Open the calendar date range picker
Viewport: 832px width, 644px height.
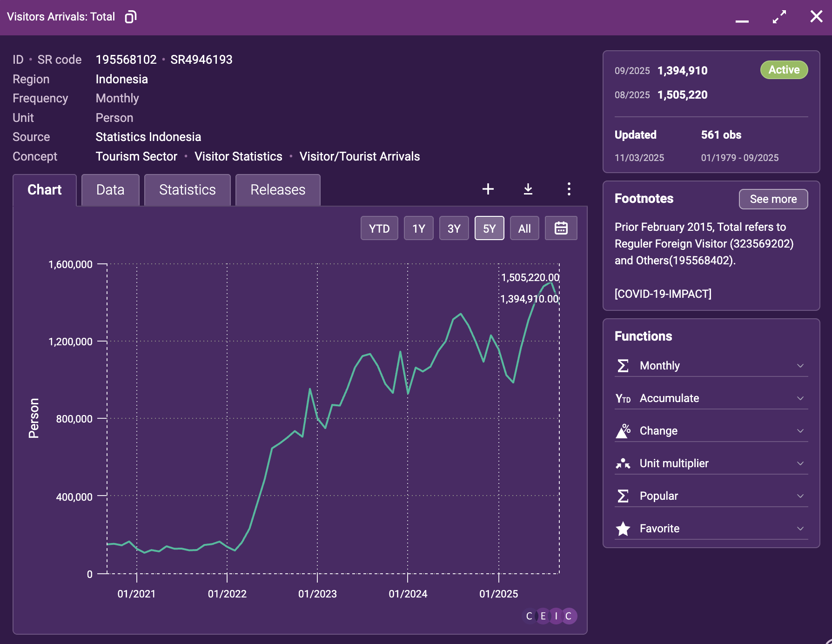pyautogui.click(x=561, y=228)
